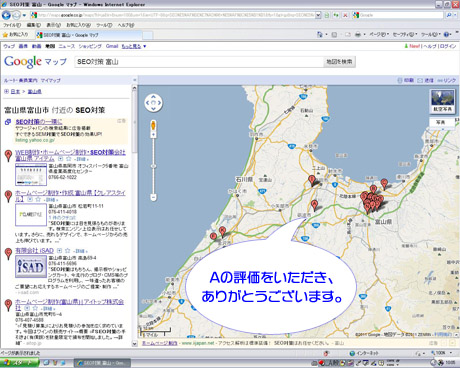Click the SEO対策 富山 search field

(x=199, y=62)
